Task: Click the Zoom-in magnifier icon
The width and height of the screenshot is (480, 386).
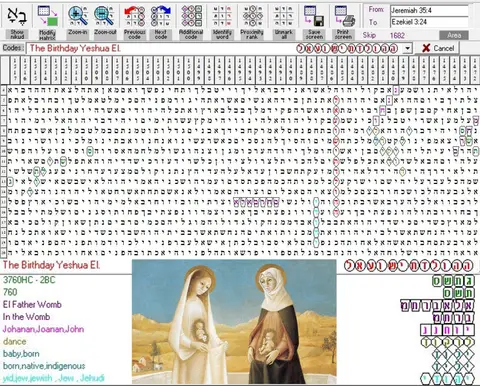Action: (78, 16)
